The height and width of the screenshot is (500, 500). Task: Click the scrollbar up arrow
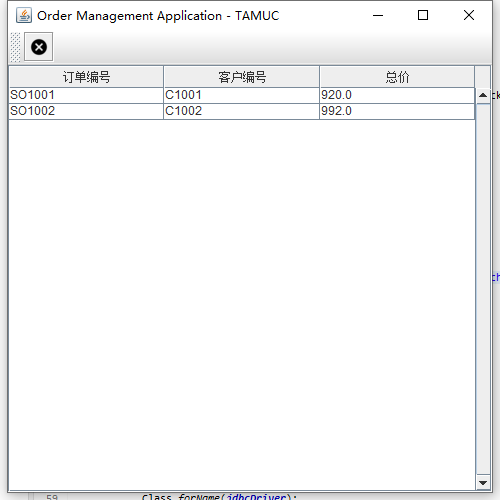pos(483,96)
